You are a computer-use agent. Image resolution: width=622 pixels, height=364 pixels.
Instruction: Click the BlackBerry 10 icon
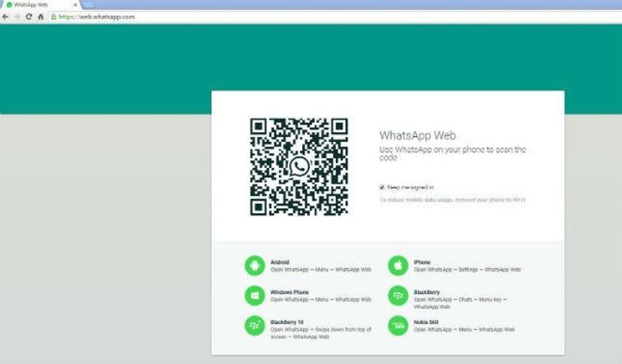(255, 325)
